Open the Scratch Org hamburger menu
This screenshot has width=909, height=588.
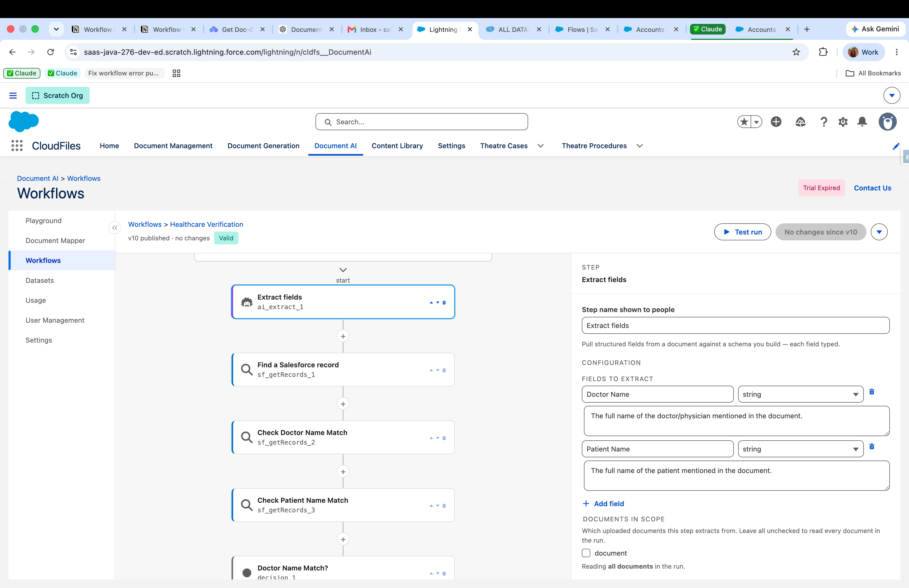[13, 95]
